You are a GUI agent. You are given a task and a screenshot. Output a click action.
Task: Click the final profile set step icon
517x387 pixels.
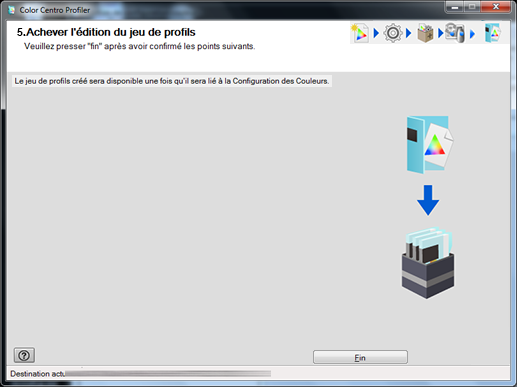click(492, 33)
